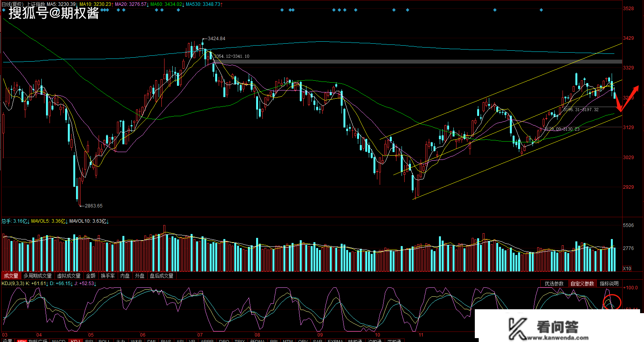Click the 07 month marker on time axis
The height and width of the screenshot is (342, 644).
point(200,335)
